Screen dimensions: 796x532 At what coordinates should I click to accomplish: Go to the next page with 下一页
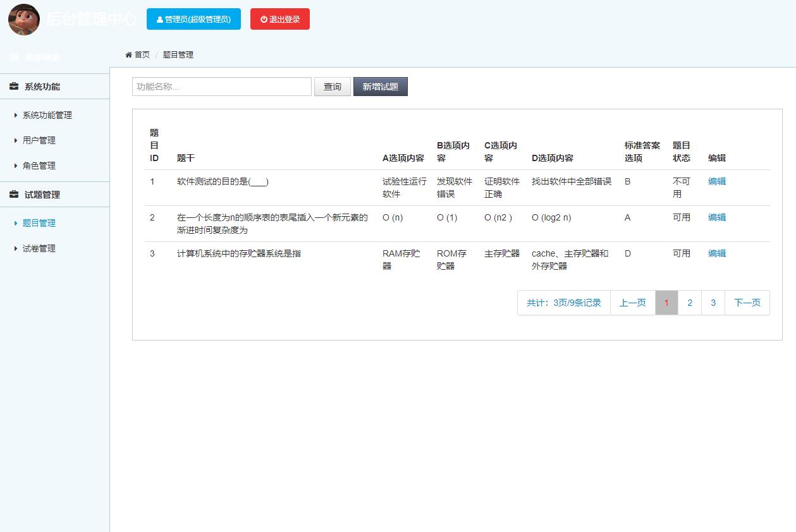pyautogui.click(x=747, y=303)
